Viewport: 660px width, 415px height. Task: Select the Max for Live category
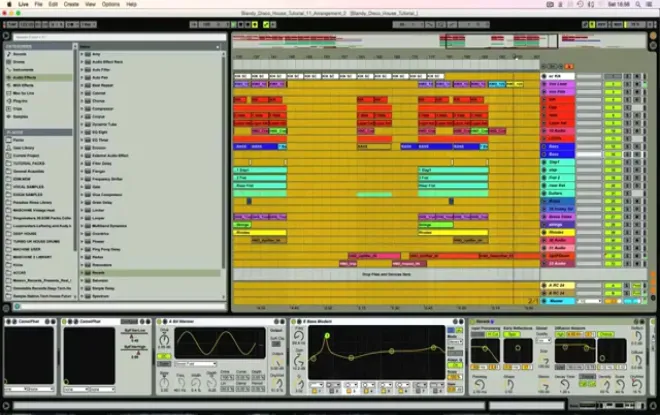(x=23, y=93)
